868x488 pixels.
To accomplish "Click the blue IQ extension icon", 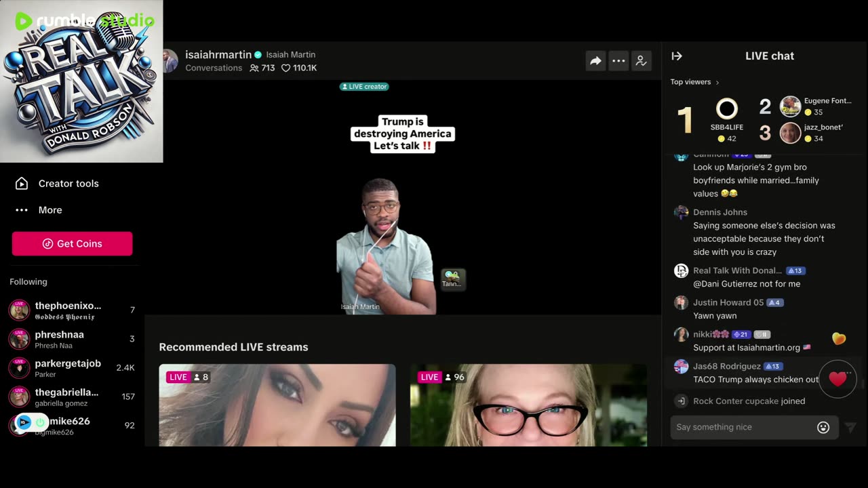I will point(24,422).
